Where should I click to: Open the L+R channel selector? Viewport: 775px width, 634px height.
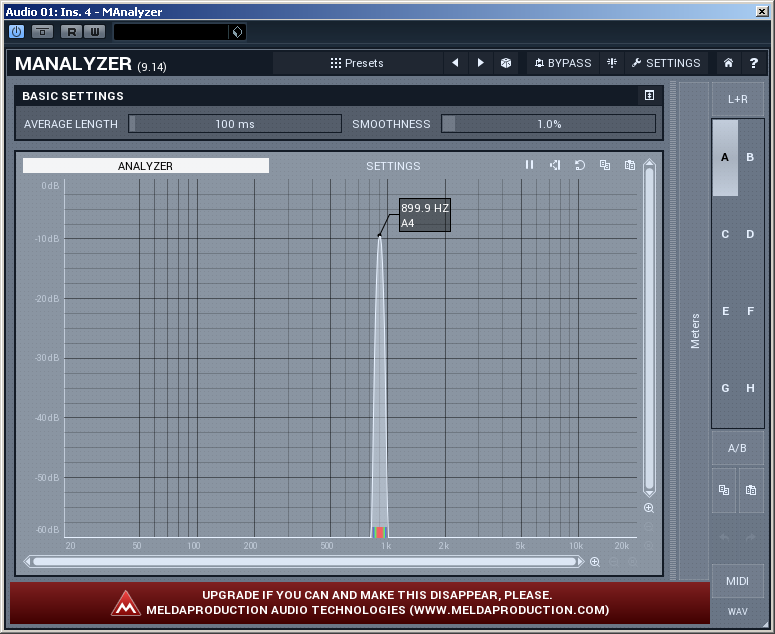[737, 99]
